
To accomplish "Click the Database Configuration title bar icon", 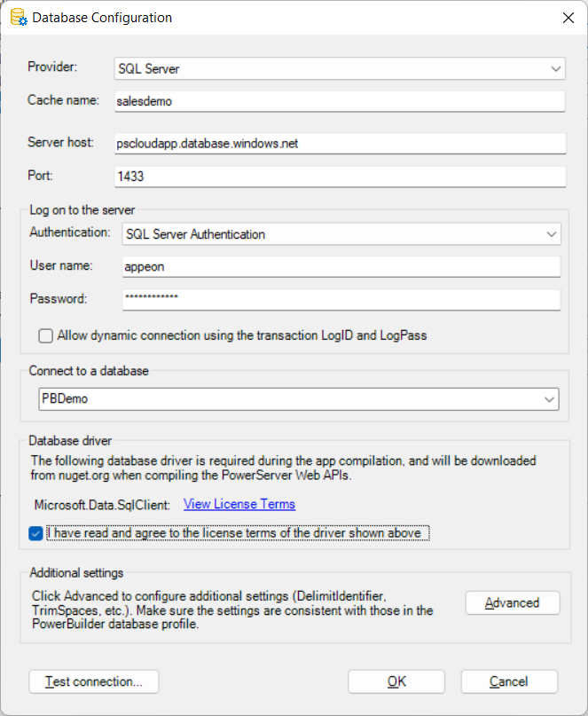I will pos(17,18).
